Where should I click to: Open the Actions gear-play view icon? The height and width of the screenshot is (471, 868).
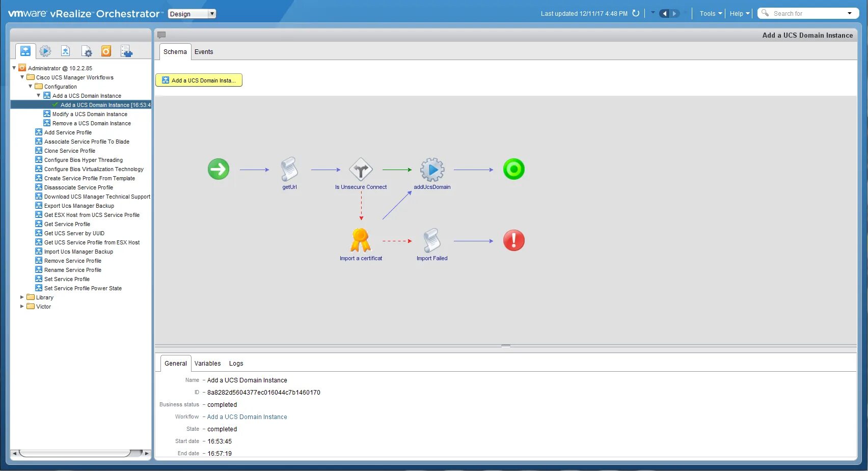point(45,51)
